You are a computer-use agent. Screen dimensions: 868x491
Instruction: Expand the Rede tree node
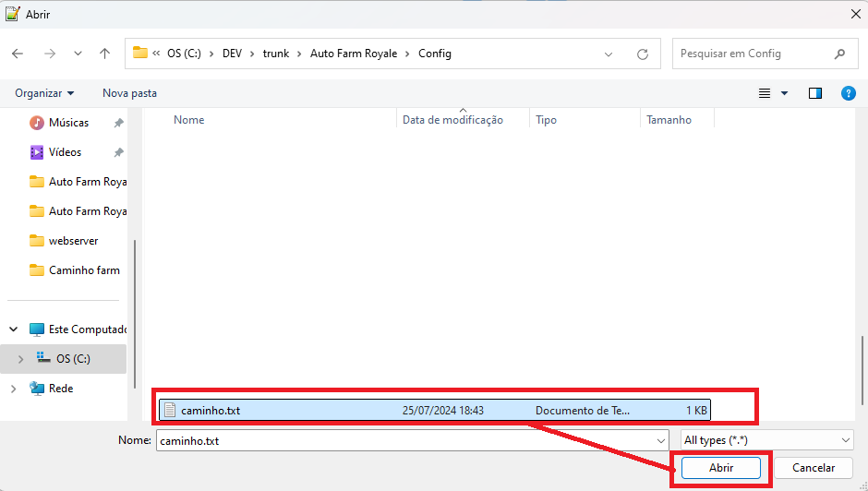point(13,389)
